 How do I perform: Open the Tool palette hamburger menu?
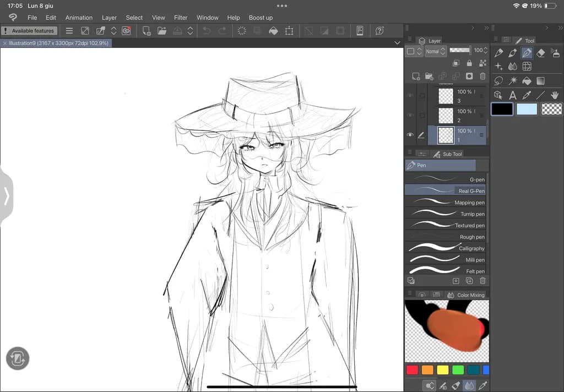(496, 39)
